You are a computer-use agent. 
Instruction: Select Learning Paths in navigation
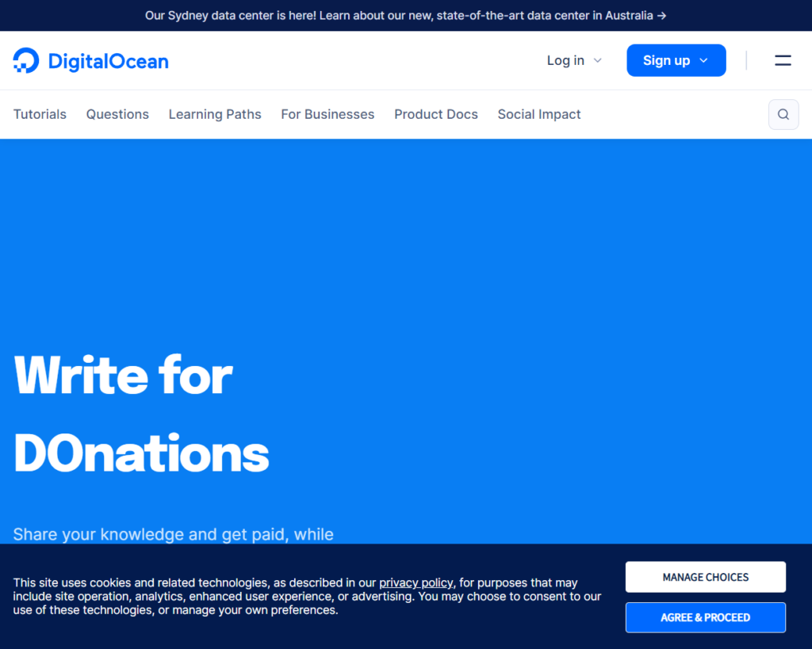coord(215,114)
